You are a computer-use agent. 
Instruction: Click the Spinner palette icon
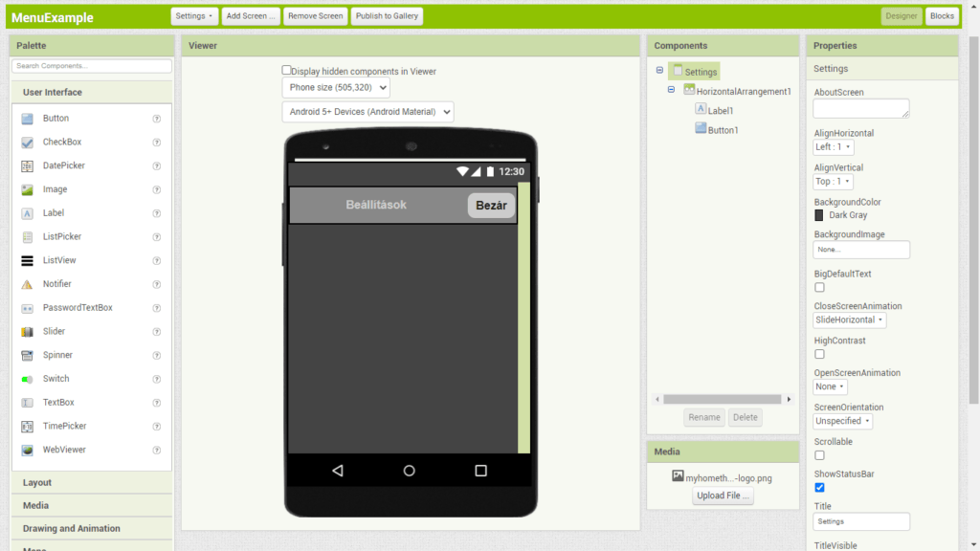click(27, 356)
